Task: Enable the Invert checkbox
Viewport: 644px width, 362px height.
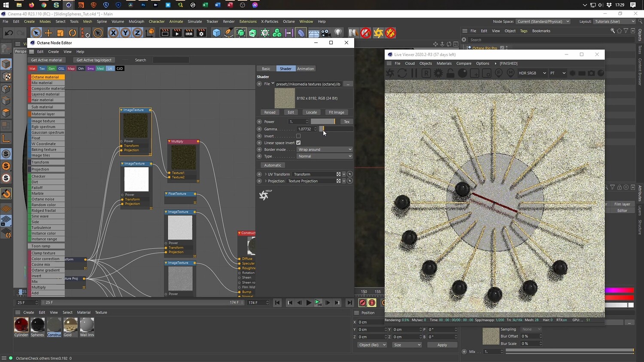Action: [x=298, y=136]
